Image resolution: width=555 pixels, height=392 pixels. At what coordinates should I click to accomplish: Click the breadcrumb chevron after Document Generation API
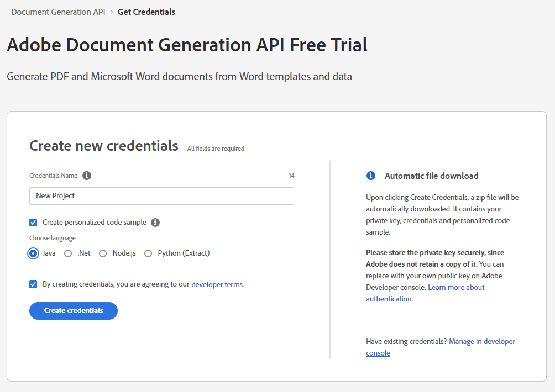(x=112, y=12)
